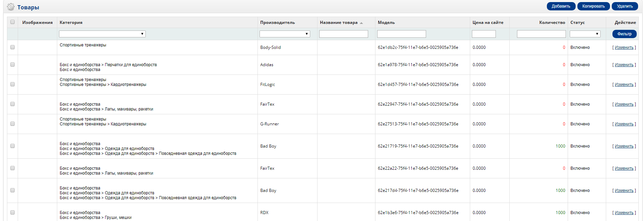Click model 62e1a978-75f4-11e7-b6e5-0025905a736e text
Image resolution: width=644 pixels, height=221 pixels.
tap(418, 65)
